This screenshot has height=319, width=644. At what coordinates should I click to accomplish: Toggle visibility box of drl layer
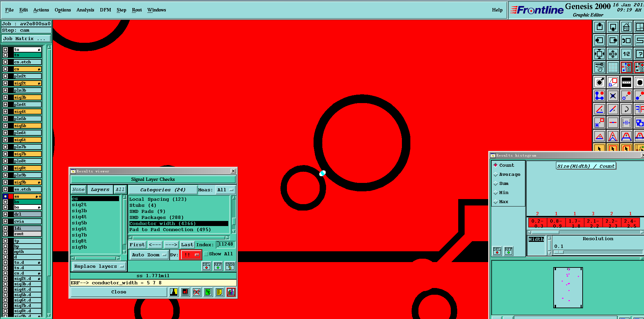(5, 214)
